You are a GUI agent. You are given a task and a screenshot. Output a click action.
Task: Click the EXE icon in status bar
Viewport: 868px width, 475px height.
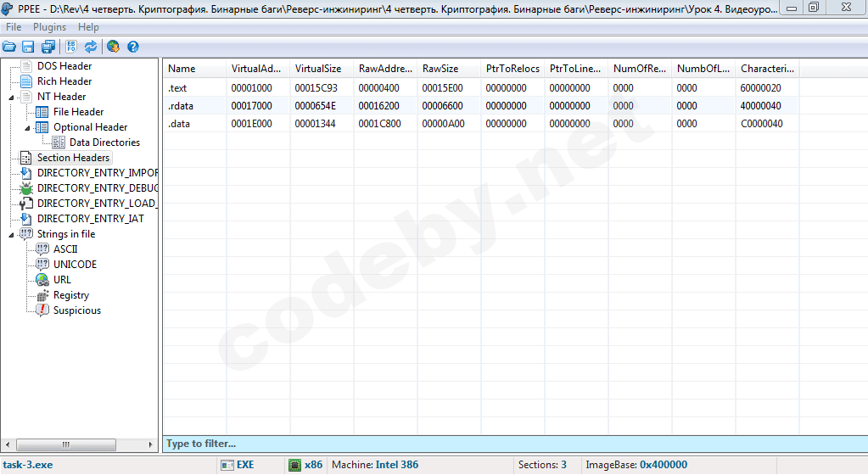[227, 465]
